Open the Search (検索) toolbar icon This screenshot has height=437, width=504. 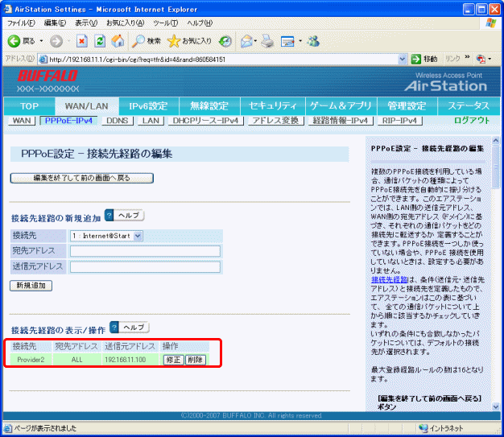coord(139,40)
